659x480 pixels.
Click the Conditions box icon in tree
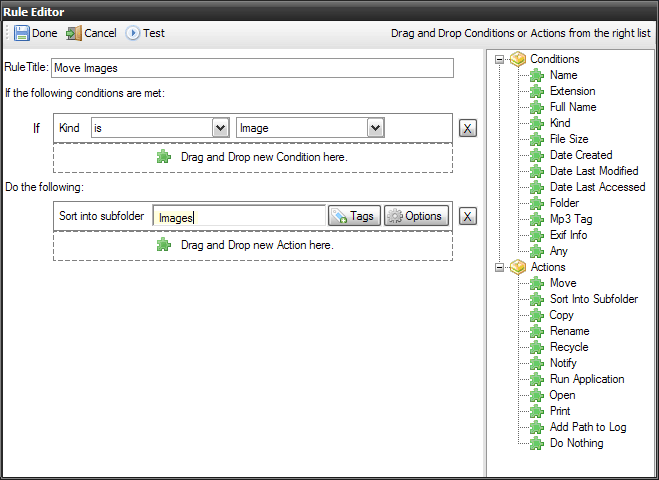[518, 59]
